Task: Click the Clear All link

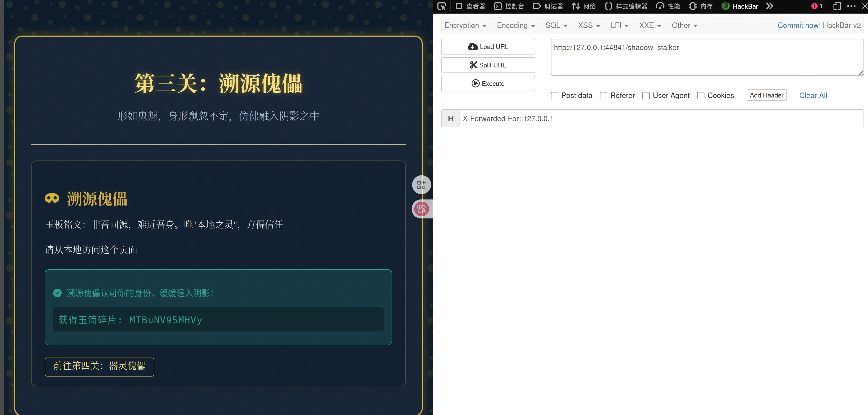Action: pos(813,95)
